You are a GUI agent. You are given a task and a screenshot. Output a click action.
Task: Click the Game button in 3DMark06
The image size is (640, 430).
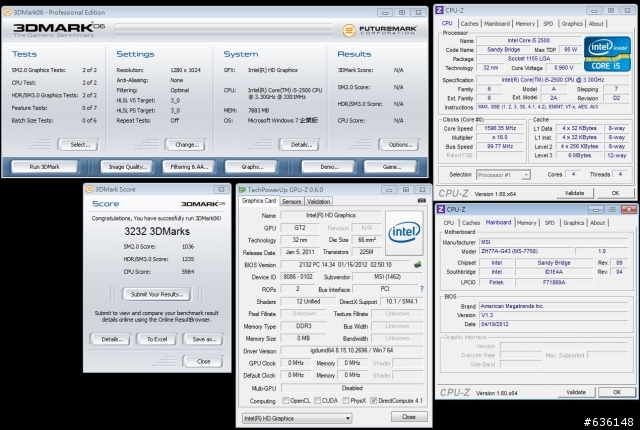(x=391, y=167)
